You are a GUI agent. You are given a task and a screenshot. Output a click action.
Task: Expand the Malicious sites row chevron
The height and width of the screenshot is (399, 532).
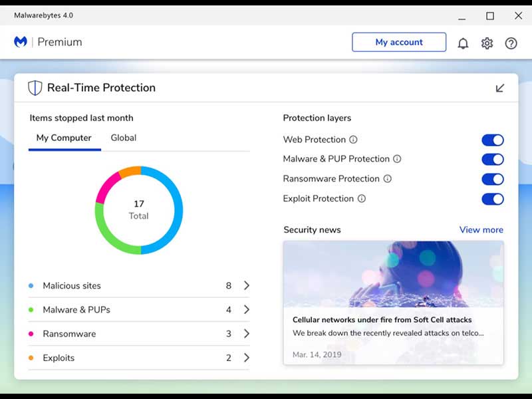point(246,285)
